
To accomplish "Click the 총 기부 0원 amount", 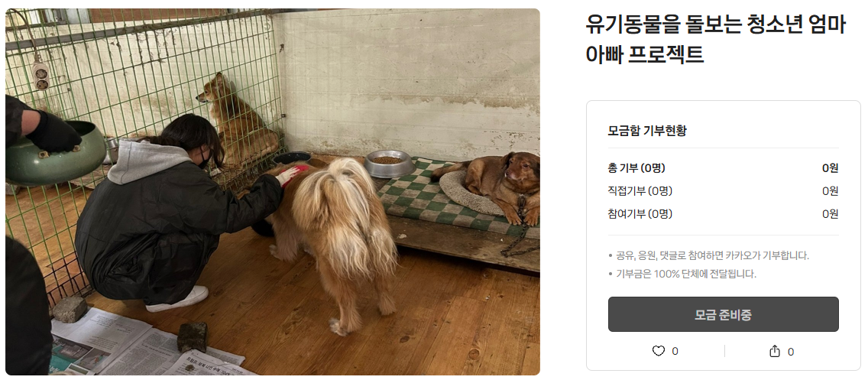I will tap(830, 168).
